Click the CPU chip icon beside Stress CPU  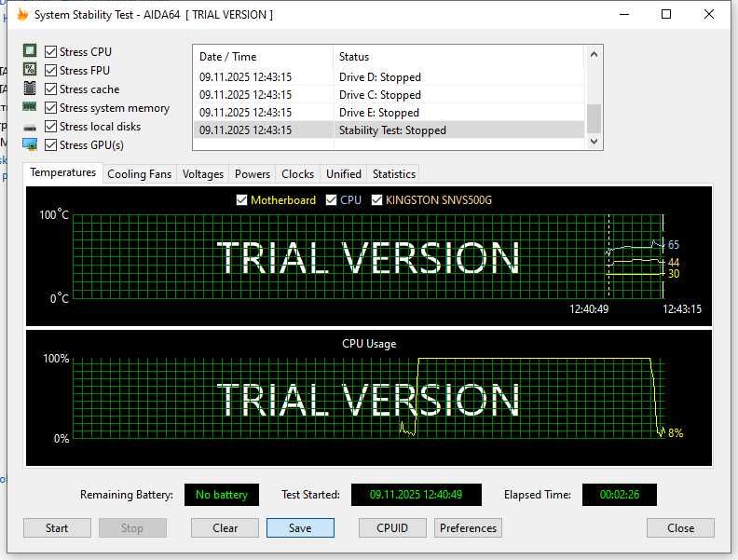(30, 50)
